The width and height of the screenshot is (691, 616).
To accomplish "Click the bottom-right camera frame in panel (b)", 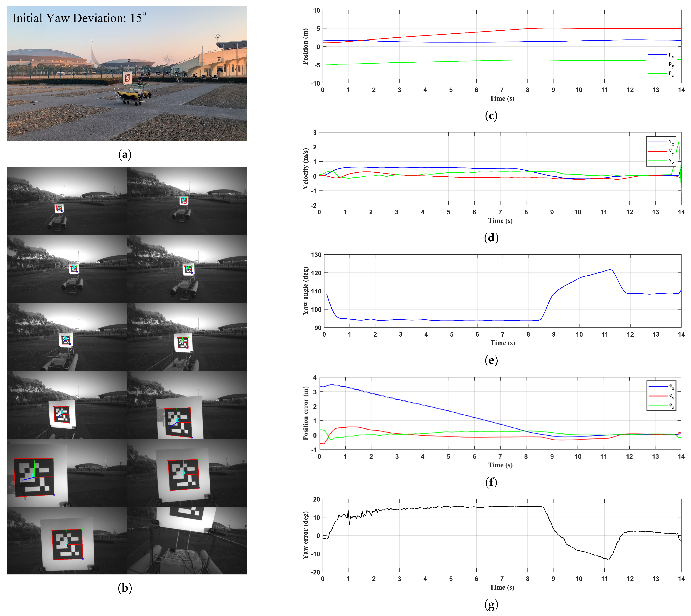I will [187, 541].
